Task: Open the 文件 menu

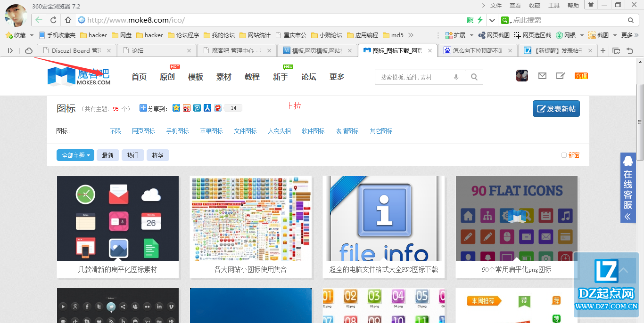Action: click(x=496, y=6)
